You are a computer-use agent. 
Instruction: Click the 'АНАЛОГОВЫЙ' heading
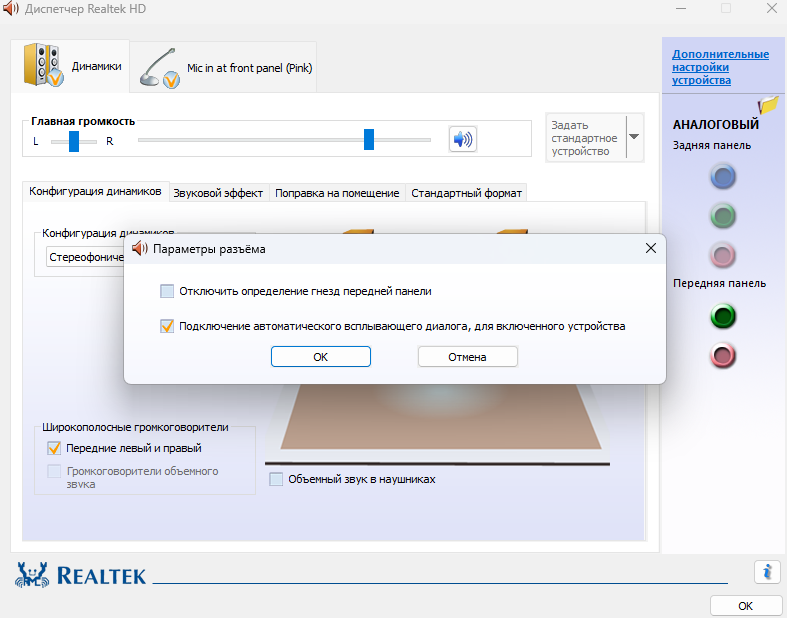(x=716, y=125)
